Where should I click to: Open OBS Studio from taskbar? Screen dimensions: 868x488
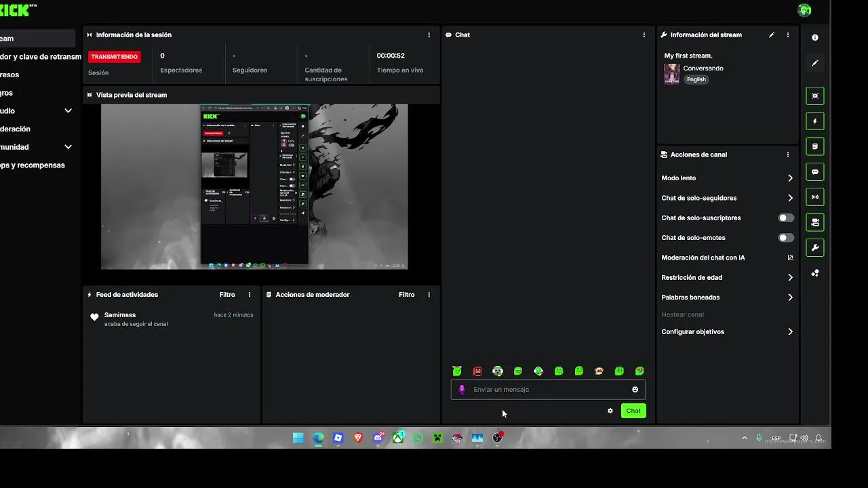pyautogui.click(x=497, y=439)
